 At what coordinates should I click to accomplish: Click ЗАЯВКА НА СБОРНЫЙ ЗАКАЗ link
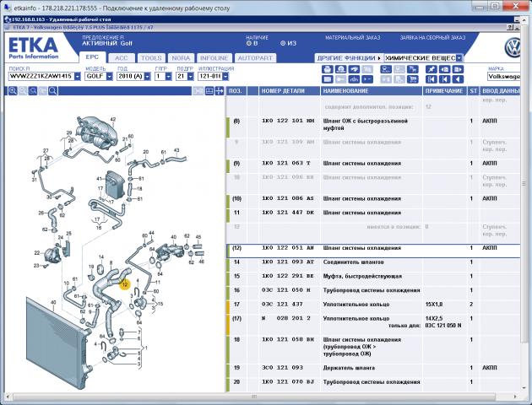click(x=432, y=38)
